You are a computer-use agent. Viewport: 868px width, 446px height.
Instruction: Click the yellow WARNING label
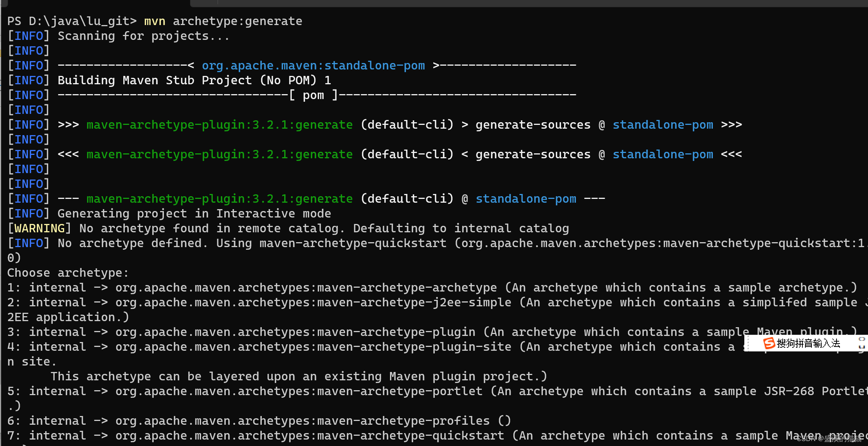click(x=39, y=228)
